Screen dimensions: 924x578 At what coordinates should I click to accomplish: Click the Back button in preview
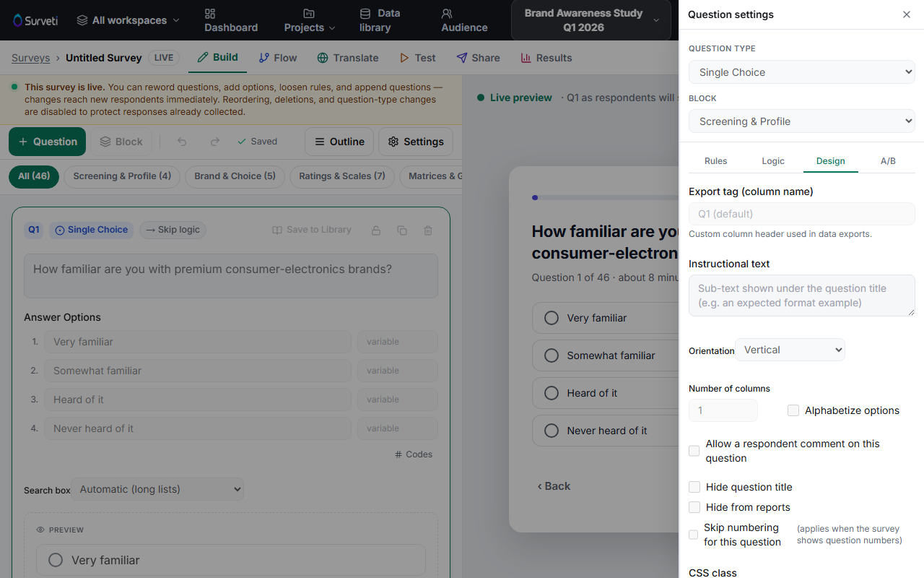554,486
